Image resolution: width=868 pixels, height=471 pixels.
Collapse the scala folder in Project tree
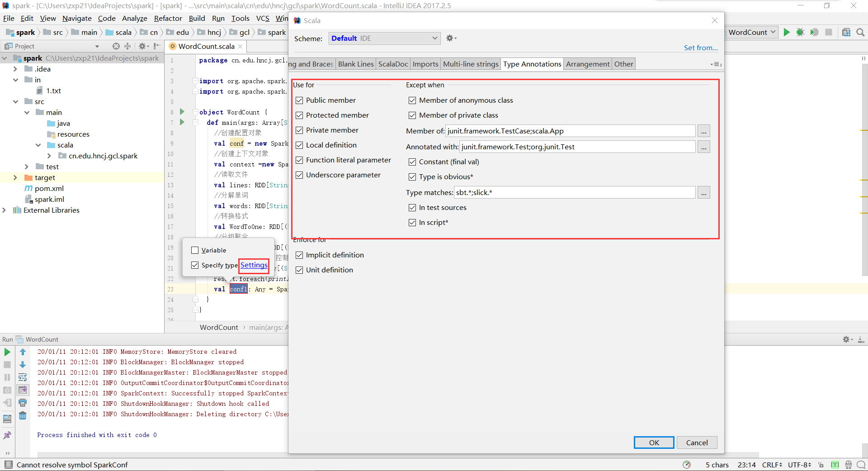pos(39,145)
